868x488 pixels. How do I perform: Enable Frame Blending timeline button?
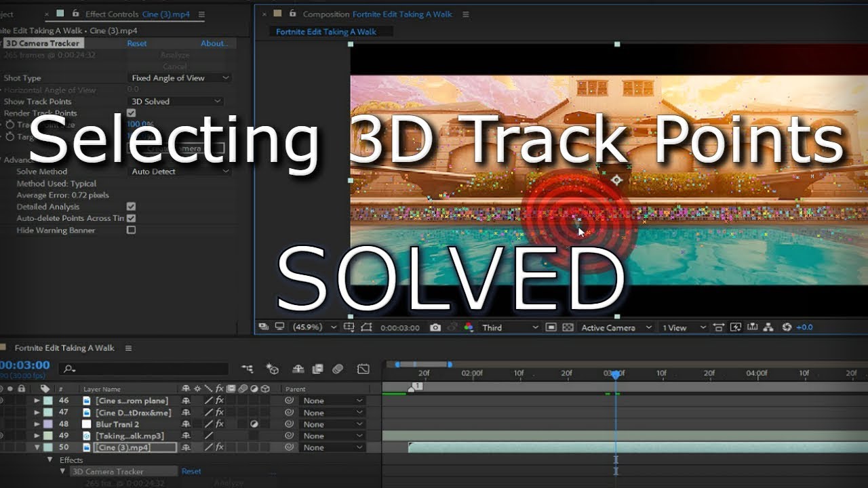[x=317, y=369]
